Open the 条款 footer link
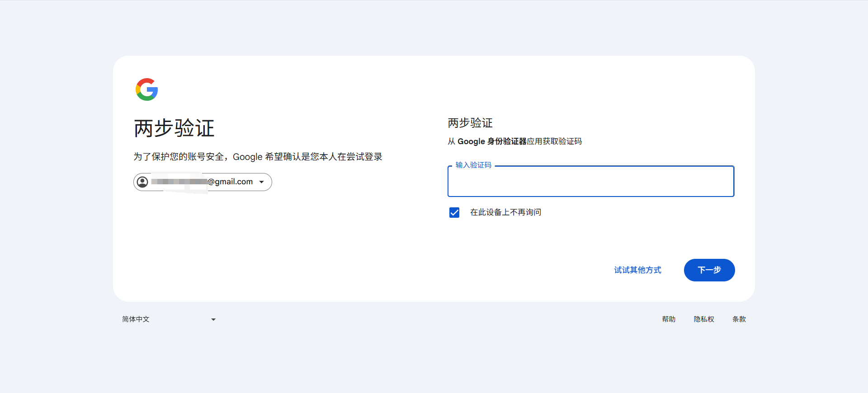The width and height of the screenshot is (868, 393). [x=739, y=319]
